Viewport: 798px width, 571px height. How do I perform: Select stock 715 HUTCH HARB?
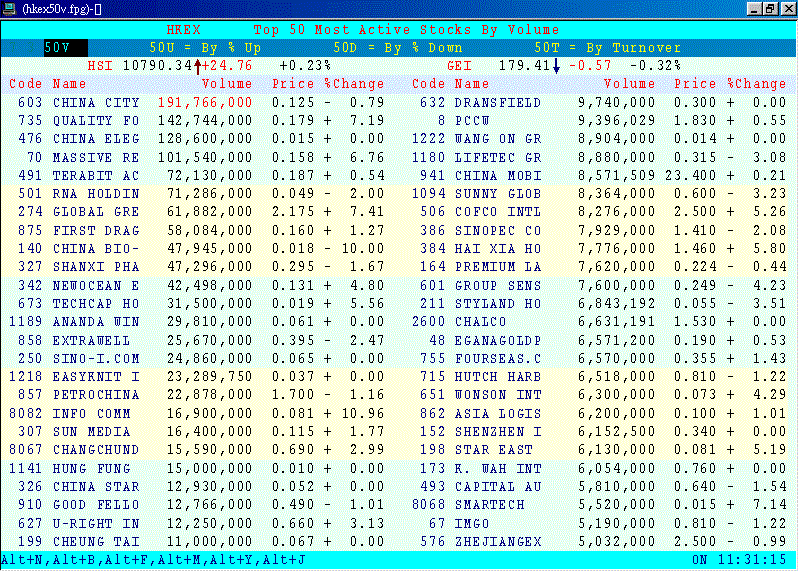click(x=599, y=377)
